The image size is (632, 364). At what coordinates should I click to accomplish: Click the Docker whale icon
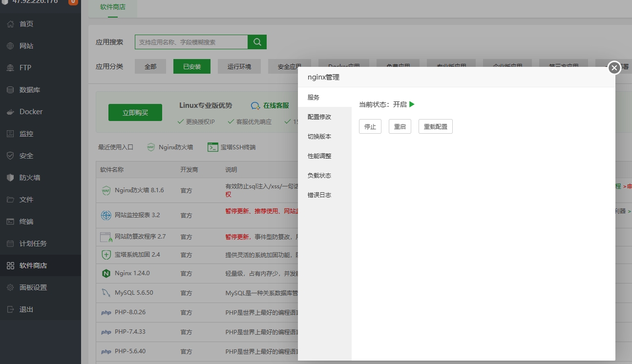pos(10,112)
